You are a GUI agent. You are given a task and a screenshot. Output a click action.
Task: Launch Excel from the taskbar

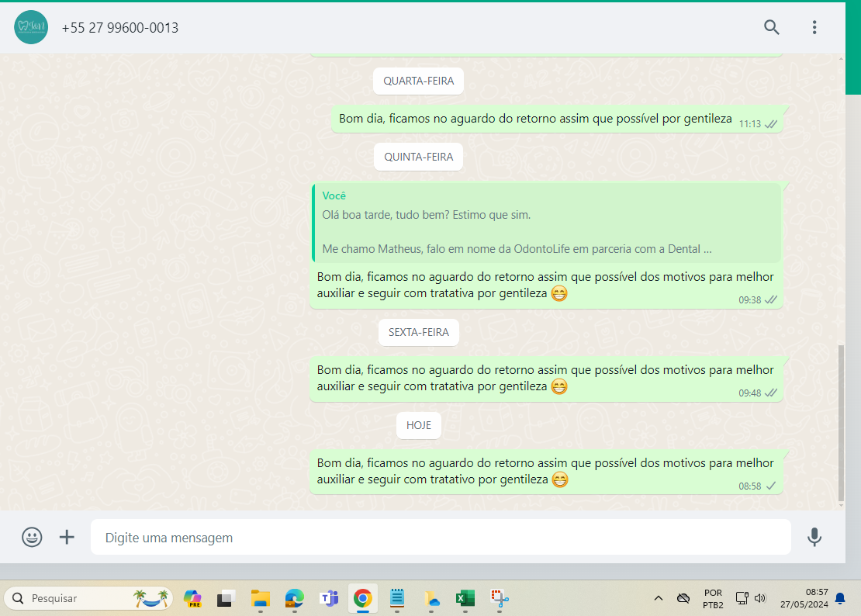pyautogui.click(x=465, y=598)
